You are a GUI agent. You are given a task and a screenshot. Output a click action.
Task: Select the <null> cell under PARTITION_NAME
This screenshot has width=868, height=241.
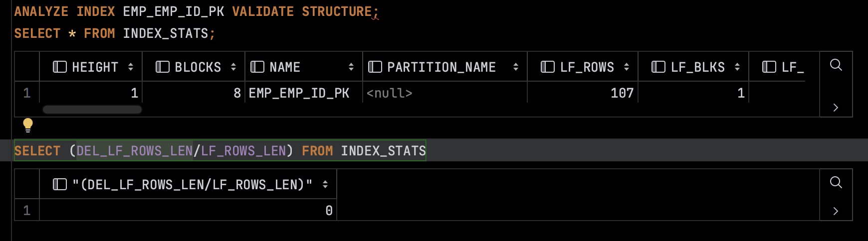(445, 93)
